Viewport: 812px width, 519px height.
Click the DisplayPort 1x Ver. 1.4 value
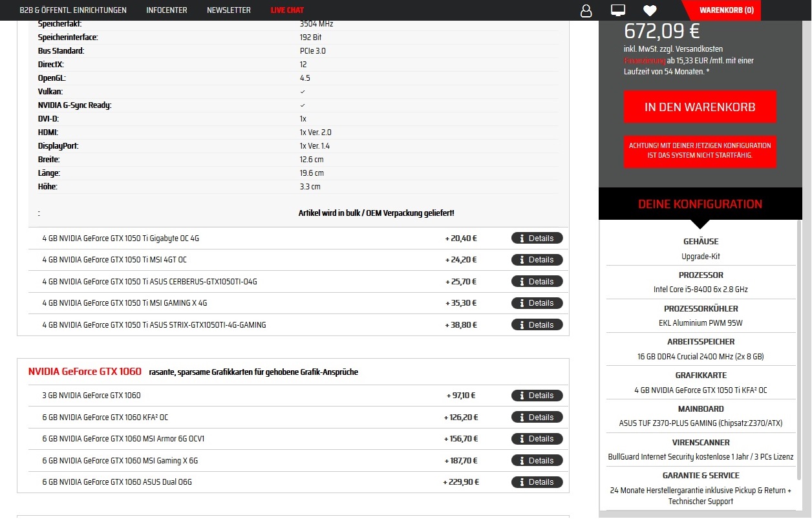315,146
